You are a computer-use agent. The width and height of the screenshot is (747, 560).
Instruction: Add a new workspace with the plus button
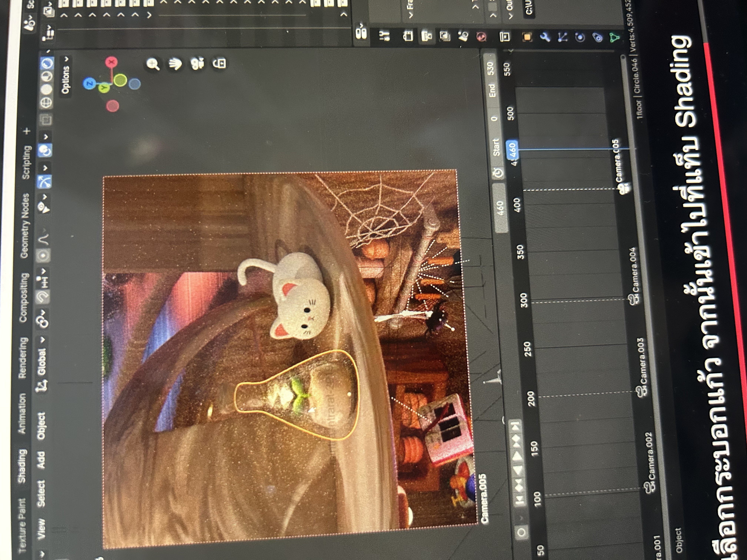point(27,131)
